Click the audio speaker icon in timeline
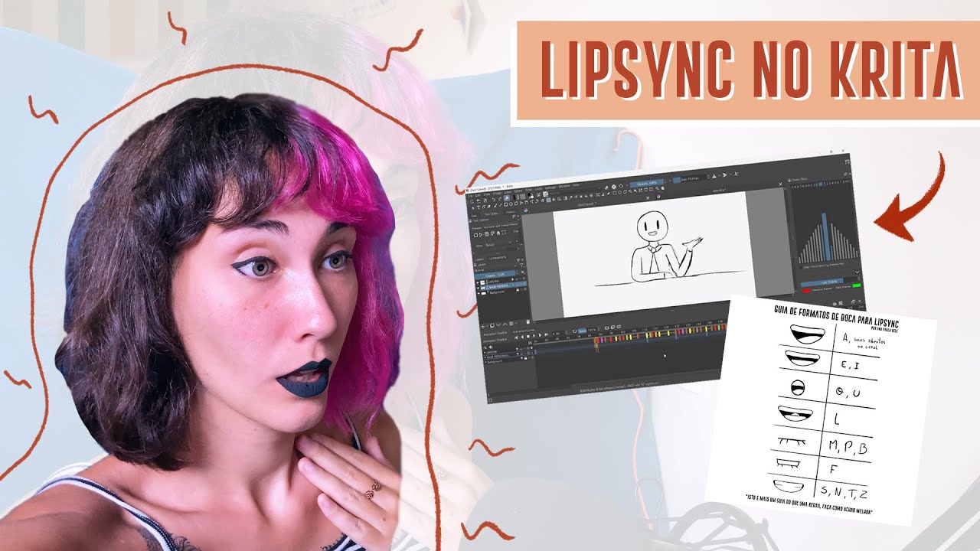Viewport: 980px width, 551px height. 491,347
